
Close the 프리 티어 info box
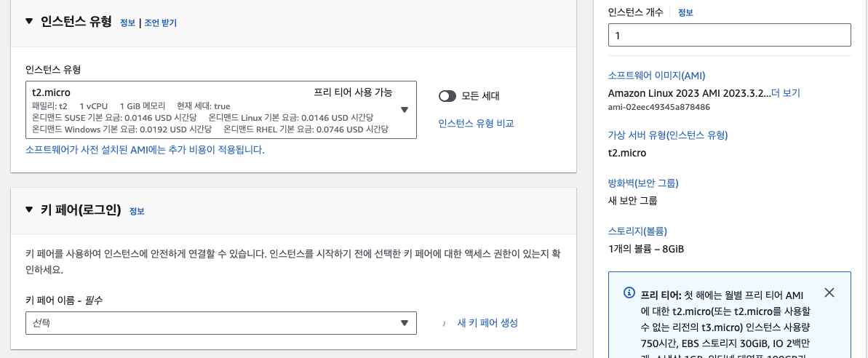tap(829, 293)
